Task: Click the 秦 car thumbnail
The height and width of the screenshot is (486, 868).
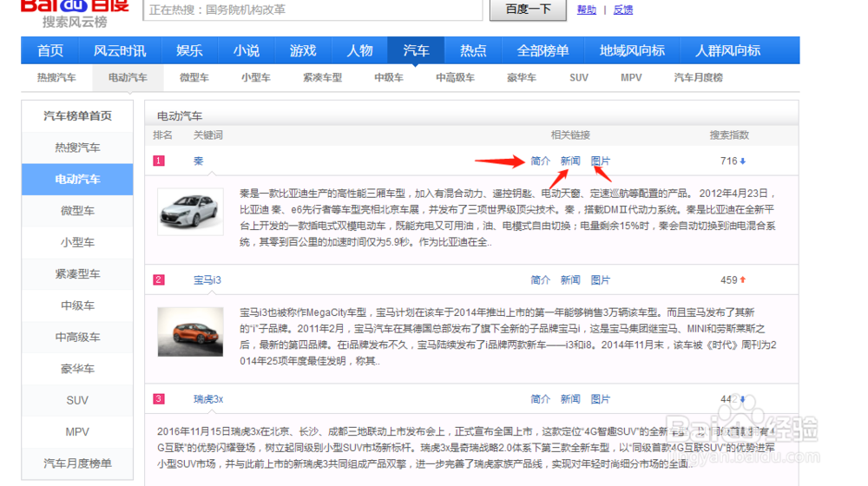Action: (x=190, y=212)
